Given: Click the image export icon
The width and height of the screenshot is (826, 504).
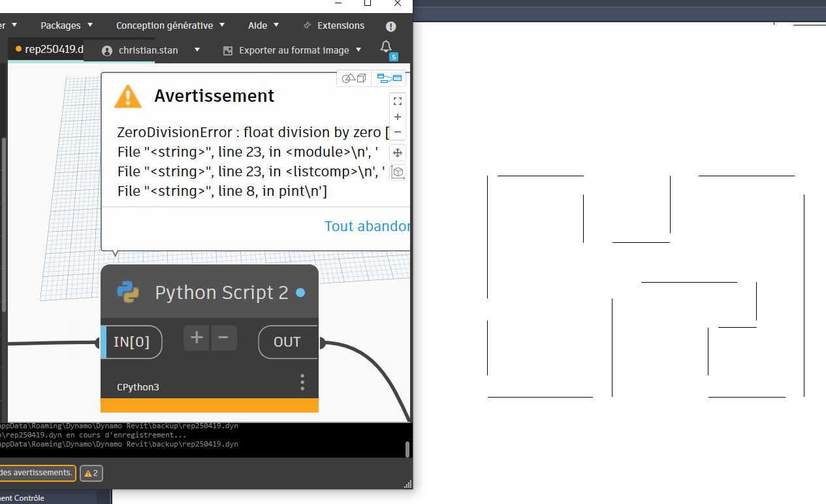Looking at the screenshot, I should (228, 50).
